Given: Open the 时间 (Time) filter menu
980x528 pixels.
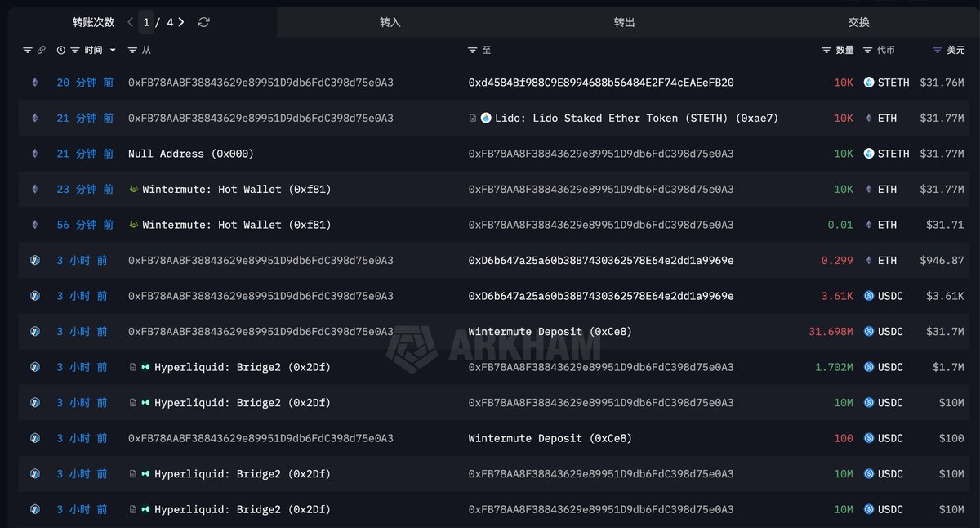Looking at the screenshot, I should (x=75, y=51).
